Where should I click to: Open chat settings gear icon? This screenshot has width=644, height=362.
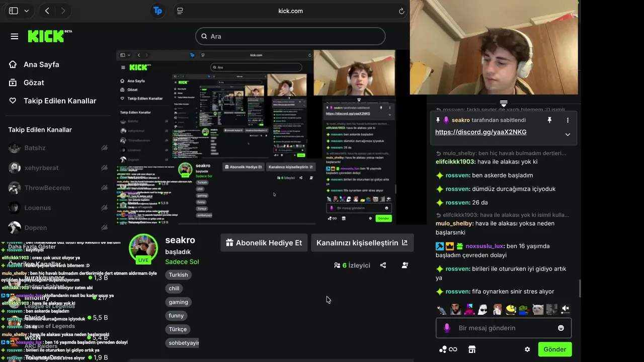[527, 349]
